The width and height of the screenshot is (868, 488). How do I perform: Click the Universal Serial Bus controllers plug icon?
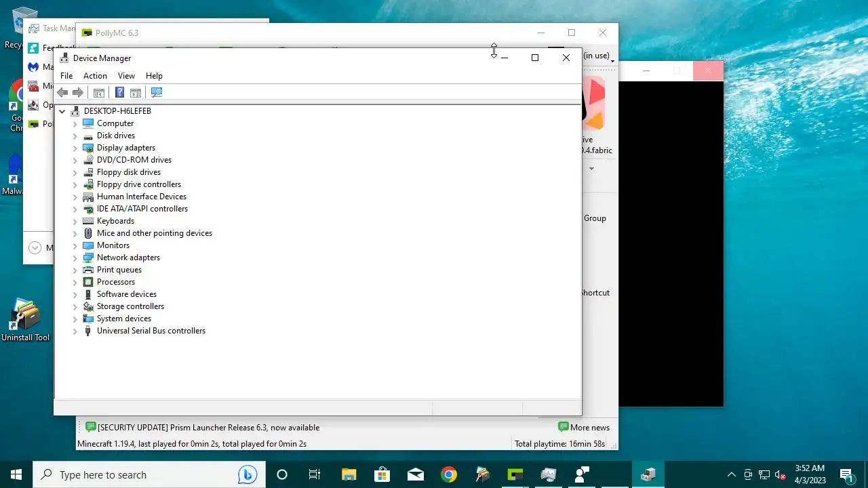click(88, 331)
